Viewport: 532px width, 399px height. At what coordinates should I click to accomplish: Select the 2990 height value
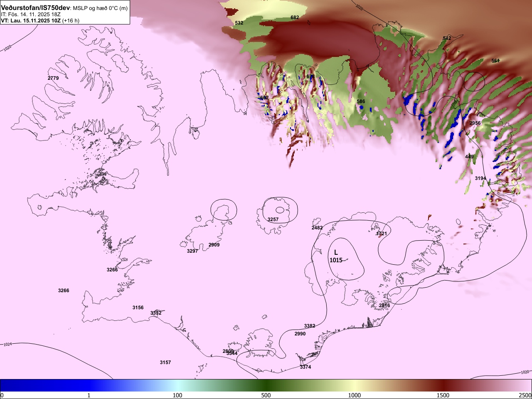(300, 334)
